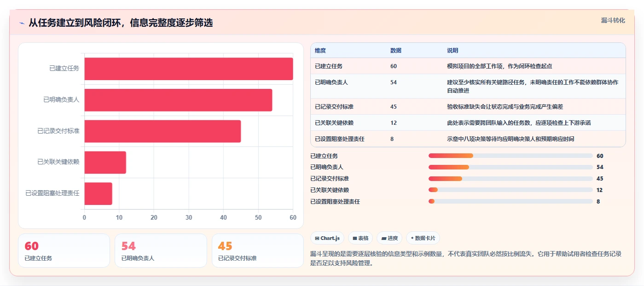
Task: Click the 已设置阻塞处理责任 progress bar showing 8
Action: point(511,201)
